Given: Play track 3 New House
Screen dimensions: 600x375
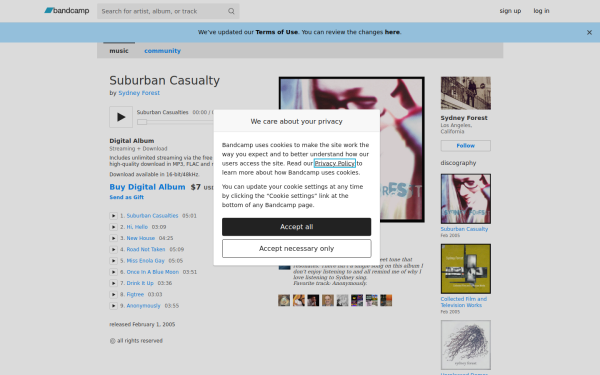Looking at the screenshot, I should tap(113, 238).
